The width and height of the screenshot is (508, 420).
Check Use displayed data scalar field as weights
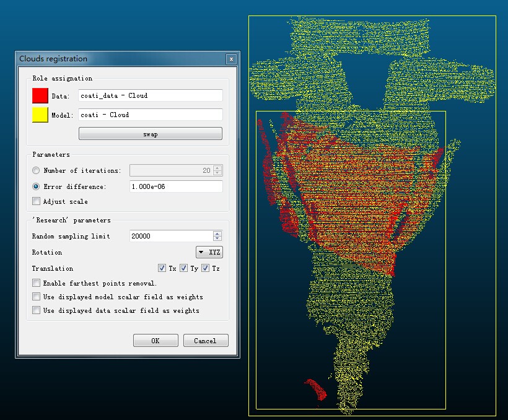pyautogui.click(x=37, y=310)
